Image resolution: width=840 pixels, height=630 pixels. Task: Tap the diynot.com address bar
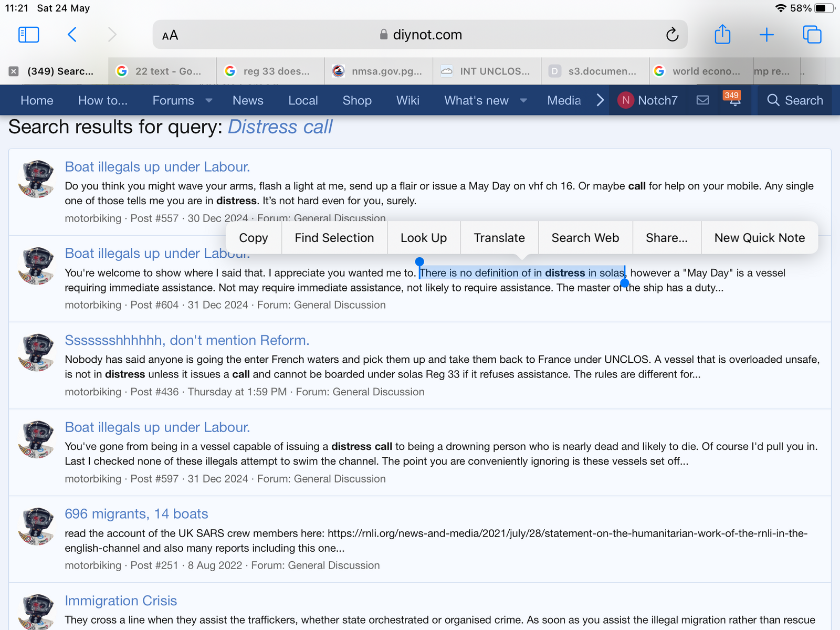[420, 35]
